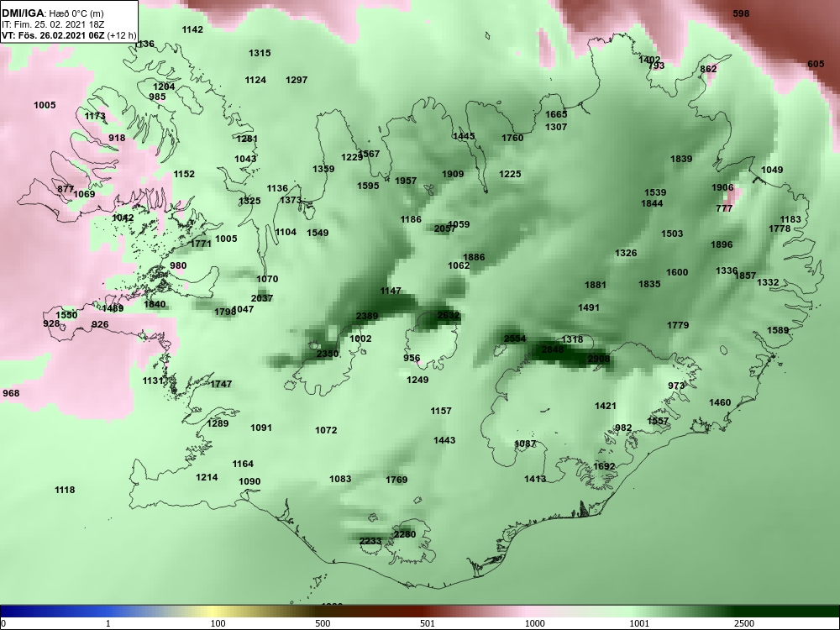Click the 2350 value label
Image resolution: width=840 pixels, height=630 pixels.
tap(328, 354)
